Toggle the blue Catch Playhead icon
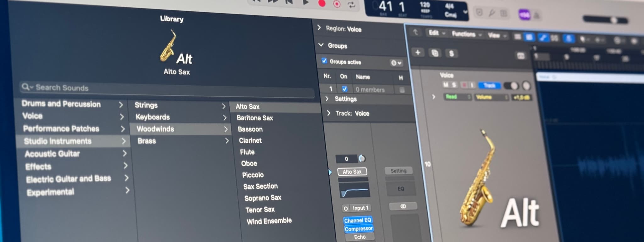644x242 pixels. (569, 39)
